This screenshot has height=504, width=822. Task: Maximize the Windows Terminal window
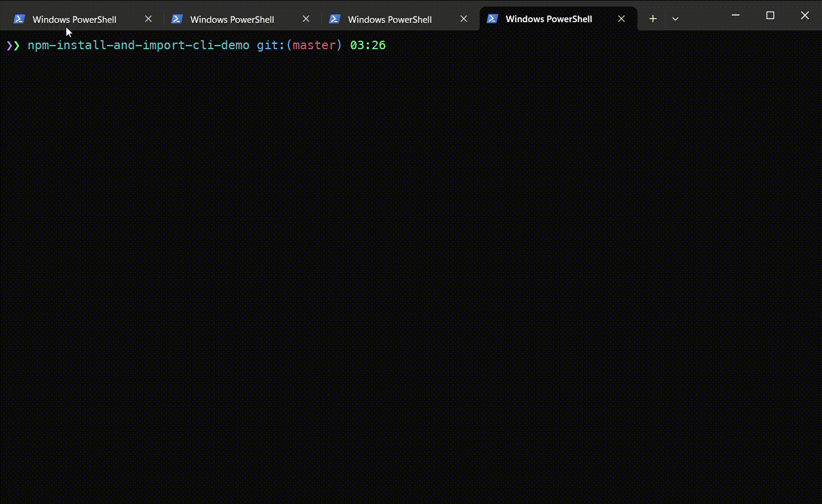(x=770, y=16)
